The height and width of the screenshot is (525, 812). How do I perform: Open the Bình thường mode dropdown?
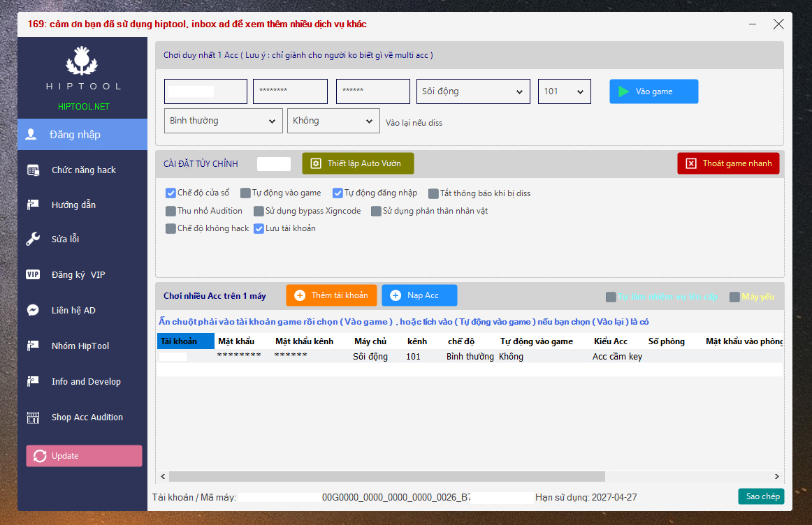tap(223, 121)
